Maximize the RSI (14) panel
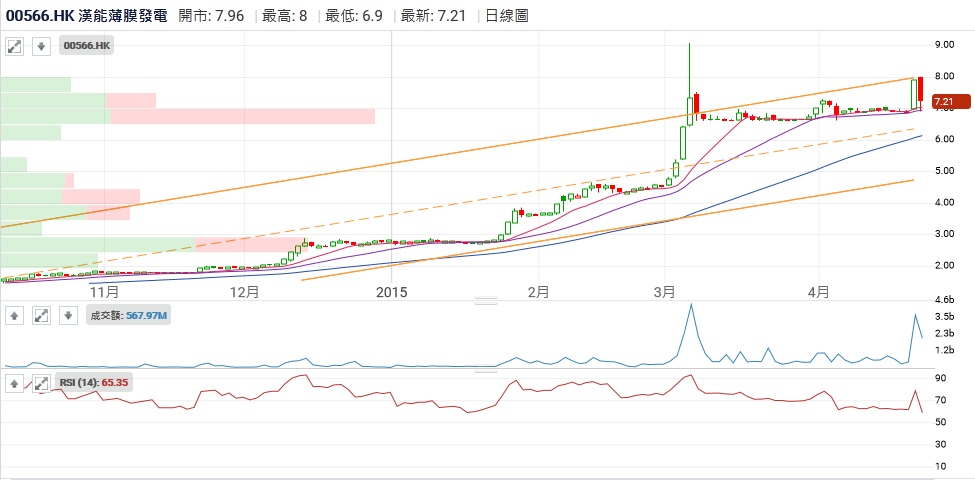Viewport: 975px width, 480px height. 41,382
